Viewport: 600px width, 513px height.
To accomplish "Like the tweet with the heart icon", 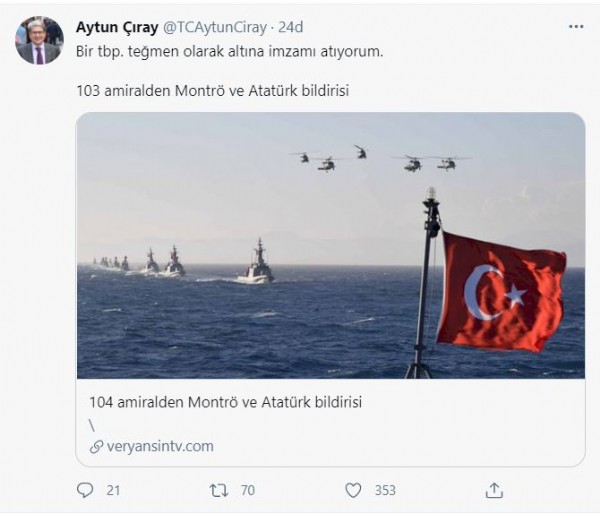I will 353,490.
